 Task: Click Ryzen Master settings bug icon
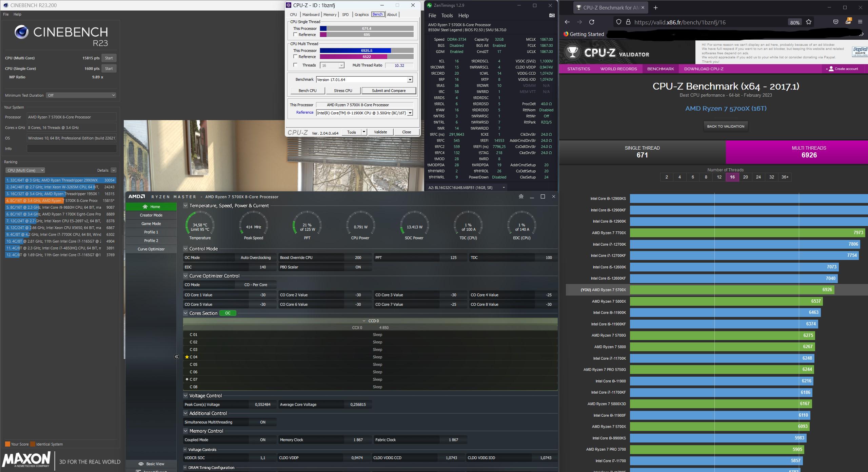(x=521, y=197)
